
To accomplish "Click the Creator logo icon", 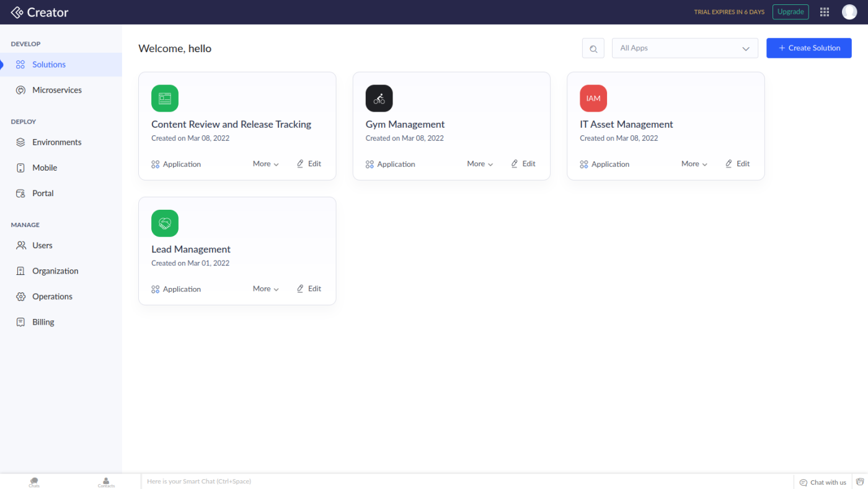I will coord(17,12).
